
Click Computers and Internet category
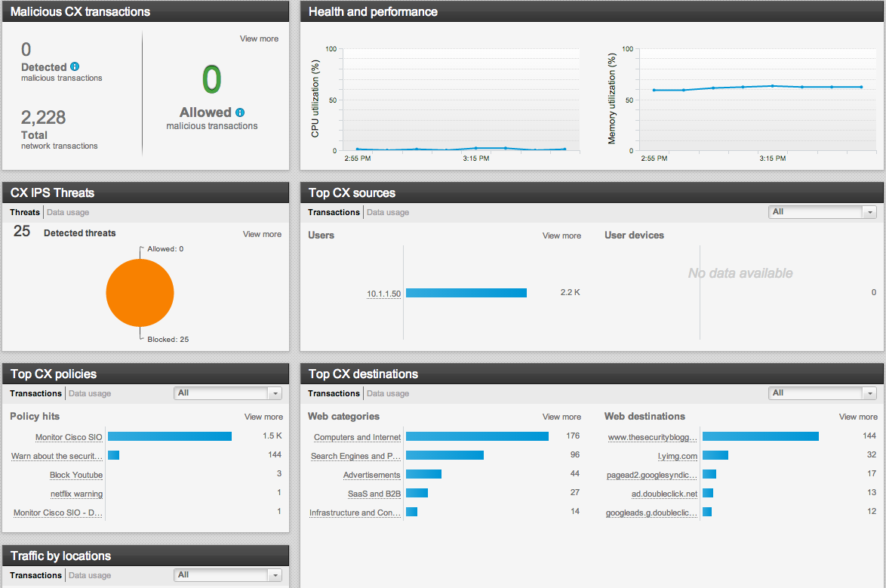pos(357,437)
